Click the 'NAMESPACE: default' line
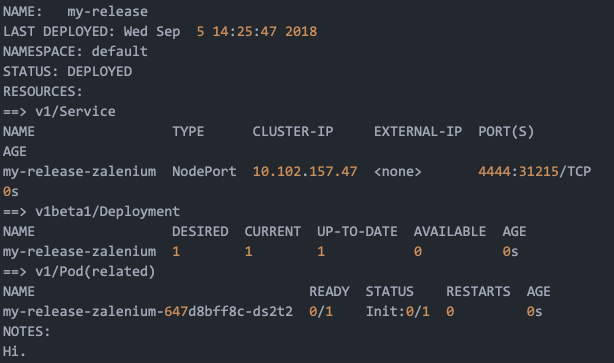Screen dimensions: 614x363 75,51
